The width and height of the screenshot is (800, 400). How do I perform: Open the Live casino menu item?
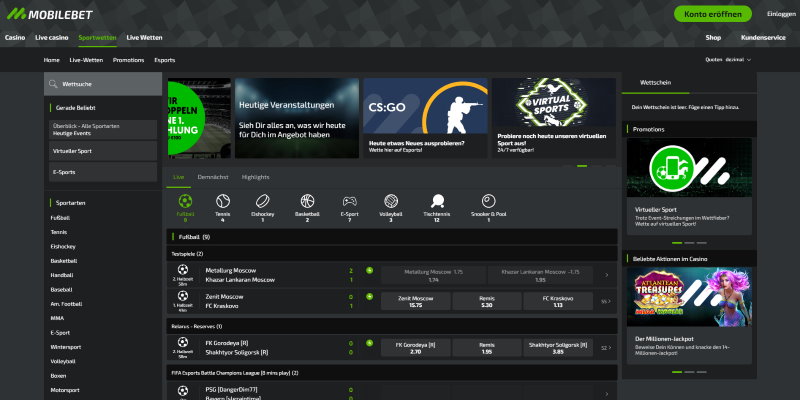click(x=52, y=38)
